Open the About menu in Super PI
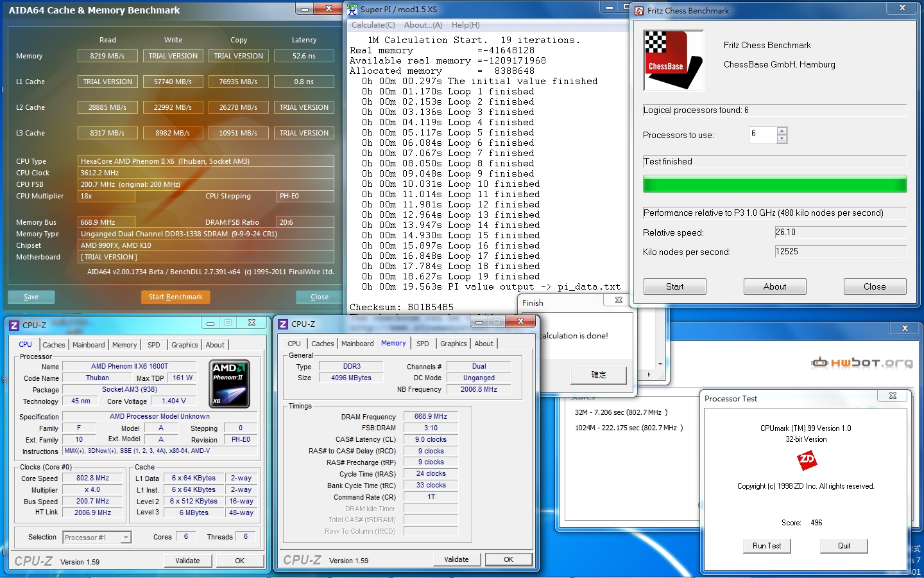Image resolution: width=924 pixels, height=578 pixels. (x=424, y=24)
